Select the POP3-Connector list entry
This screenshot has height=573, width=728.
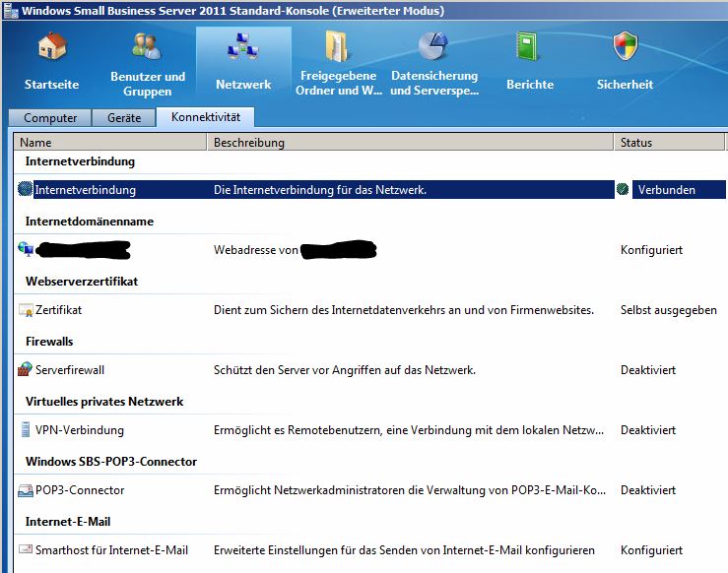(80, 490)
